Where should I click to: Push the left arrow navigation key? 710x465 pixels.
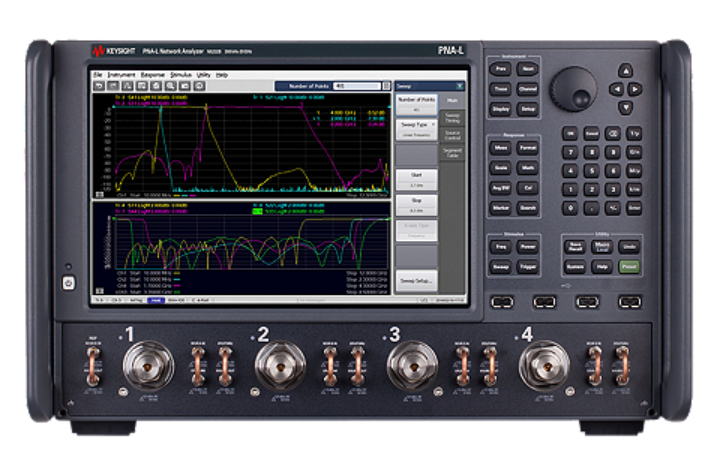click(x=616, y=89)
